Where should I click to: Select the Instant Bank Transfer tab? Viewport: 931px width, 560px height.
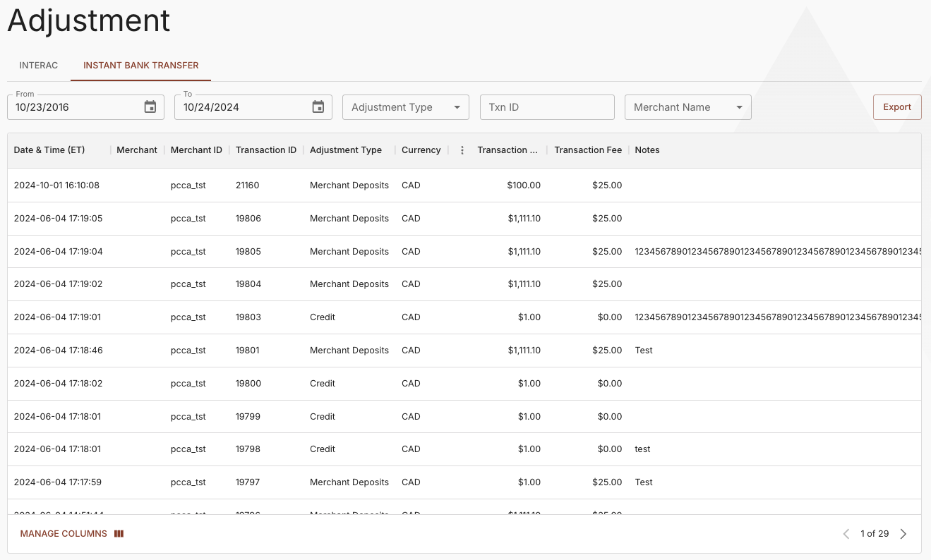[141, 66]
